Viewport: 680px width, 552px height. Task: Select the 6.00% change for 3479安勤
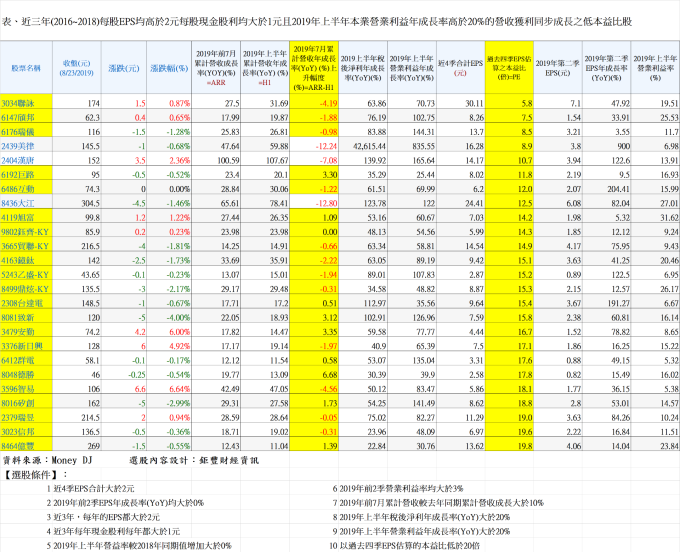[179, 332]
